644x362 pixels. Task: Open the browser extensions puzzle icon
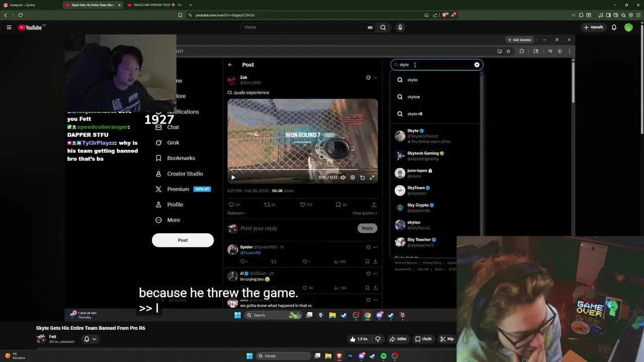[x=581, y=15]
